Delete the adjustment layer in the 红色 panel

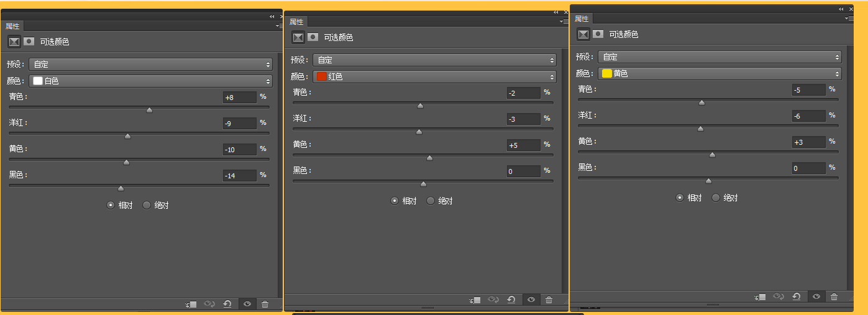coord(549,299)
